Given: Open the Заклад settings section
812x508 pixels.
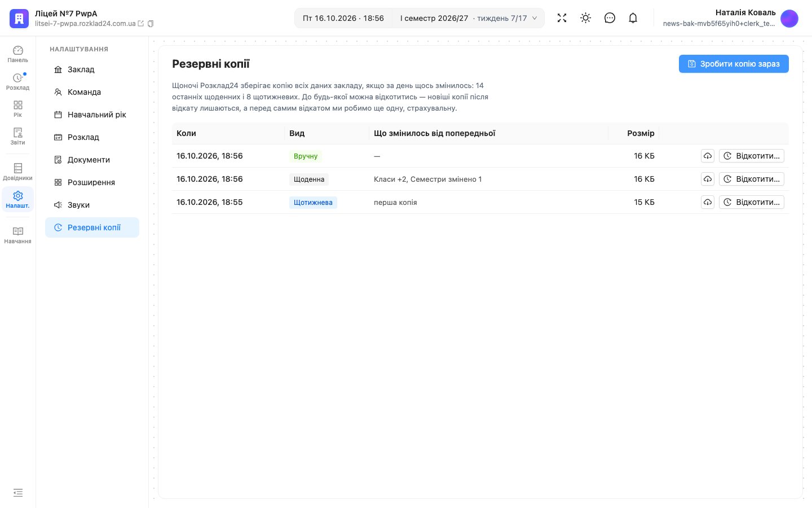Looking at the screenshot, I should (92, 69).
